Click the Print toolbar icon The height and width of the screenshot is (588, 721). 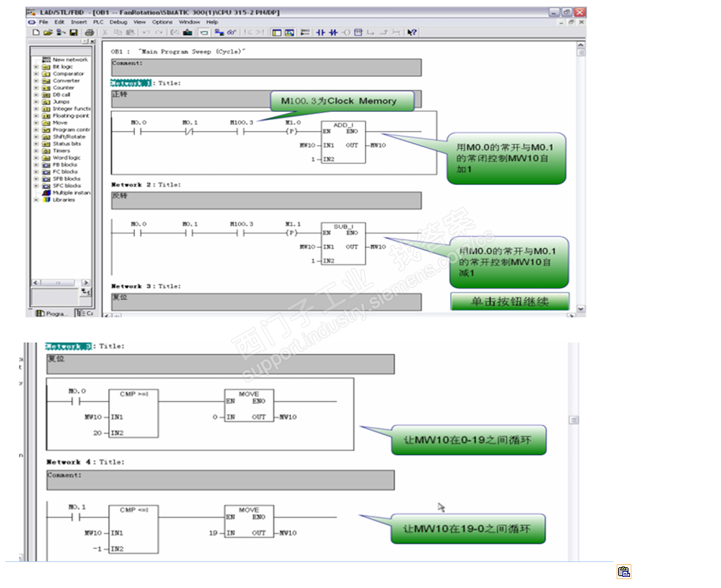(x=90, y=32)
